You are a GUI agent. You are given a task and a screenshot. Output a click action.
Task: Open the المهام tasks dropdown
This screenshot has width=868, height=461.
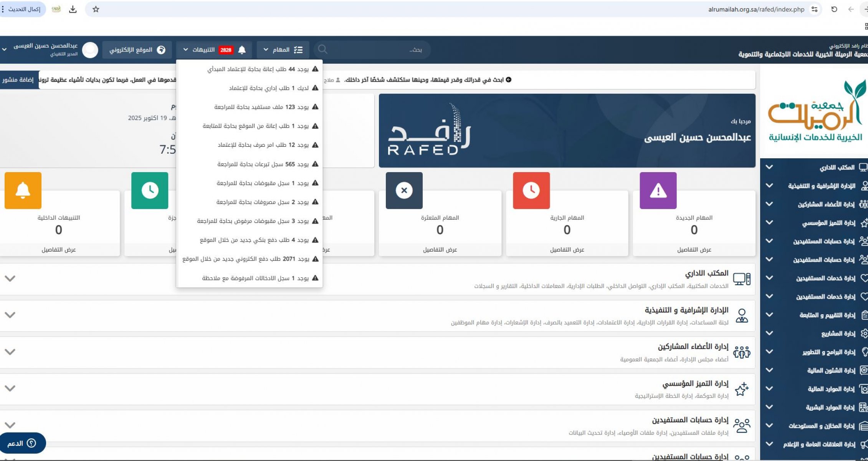(283, 50)
